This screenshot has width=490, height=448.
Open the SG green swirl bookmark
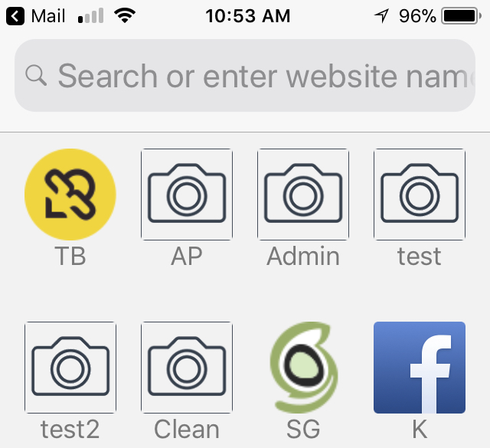[x=303, y=368]
